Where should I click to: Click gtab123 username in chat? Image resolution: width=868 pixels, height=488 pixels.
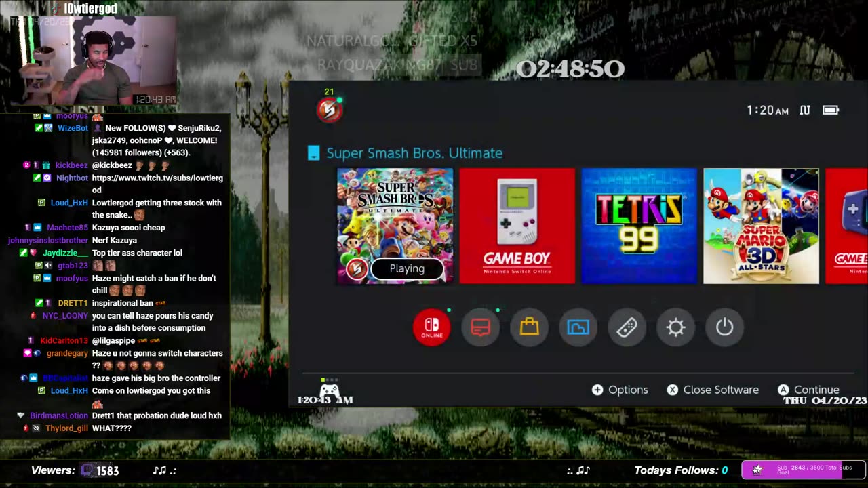coord(73,266)
